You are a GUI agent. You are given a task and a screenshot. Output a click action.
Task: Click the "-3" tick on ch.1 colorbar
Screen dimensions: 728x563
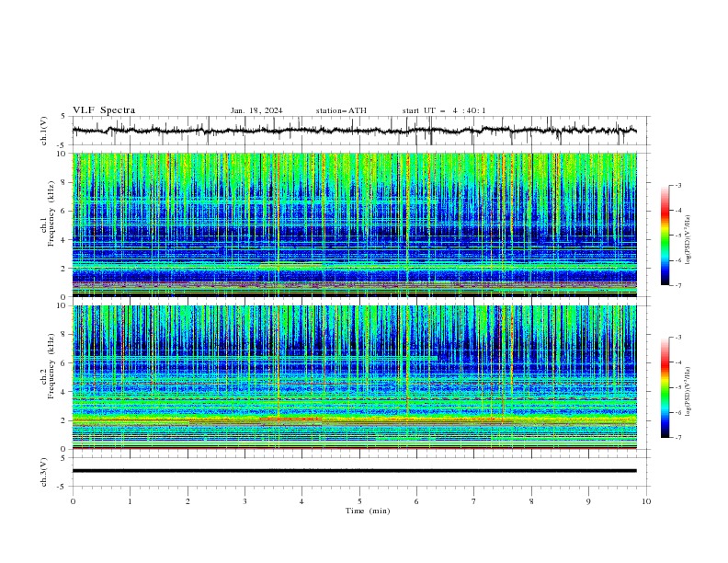(x=678, y=185)
